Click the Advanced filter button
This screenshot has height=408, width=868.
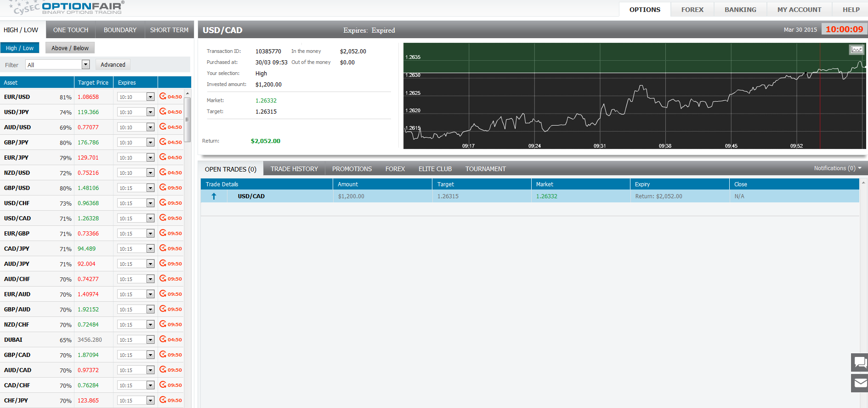pos(113,65)
